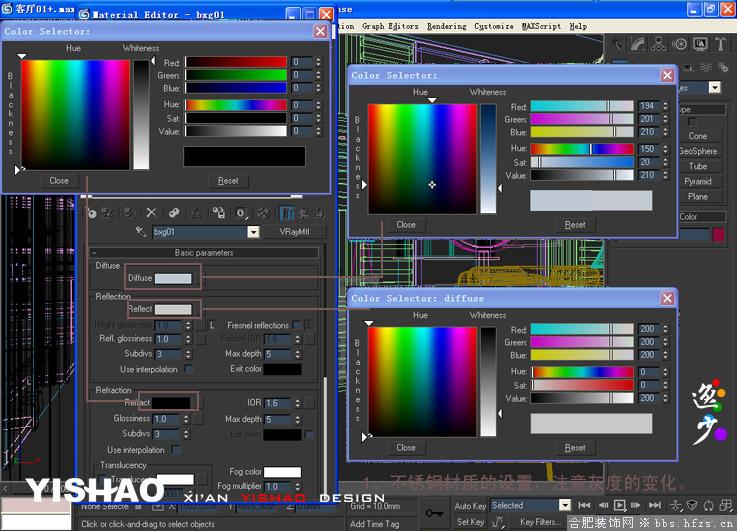Adjust the Hue spinner showing 150
The image size is (737, 531).
coord(666,149)
